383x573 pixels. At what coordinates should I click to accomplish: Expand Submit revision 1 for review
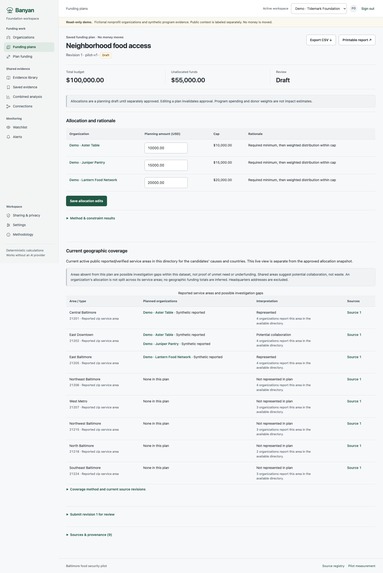click(x=90, y=514)
